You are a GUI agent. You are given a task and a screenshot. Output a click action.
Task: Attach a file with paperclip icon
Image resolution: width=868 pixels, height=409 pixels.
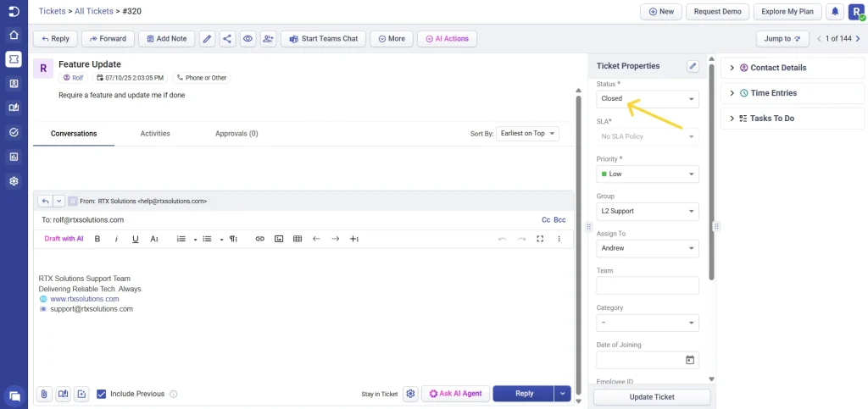tap(44, 394)
